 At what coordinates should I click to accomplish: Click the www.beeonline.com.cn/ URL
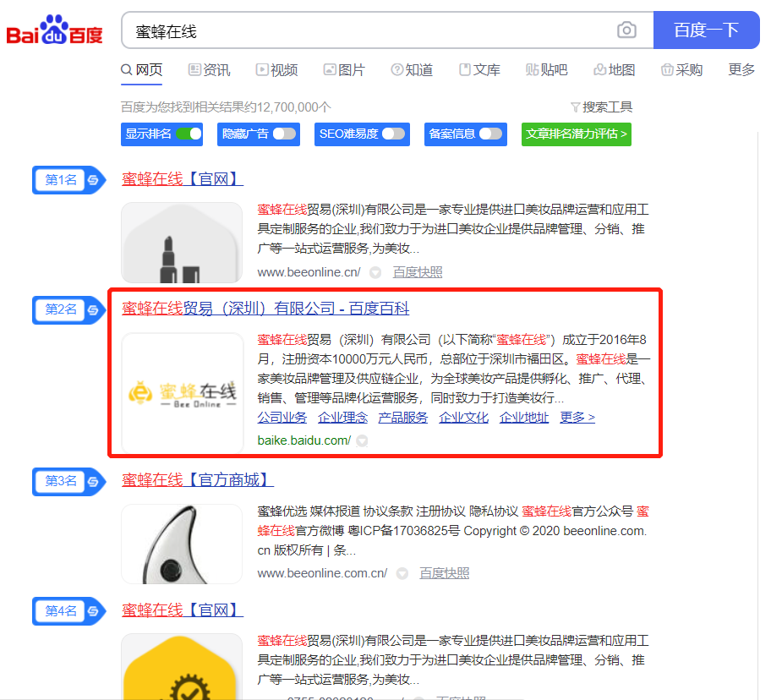(x=322, y=573)
